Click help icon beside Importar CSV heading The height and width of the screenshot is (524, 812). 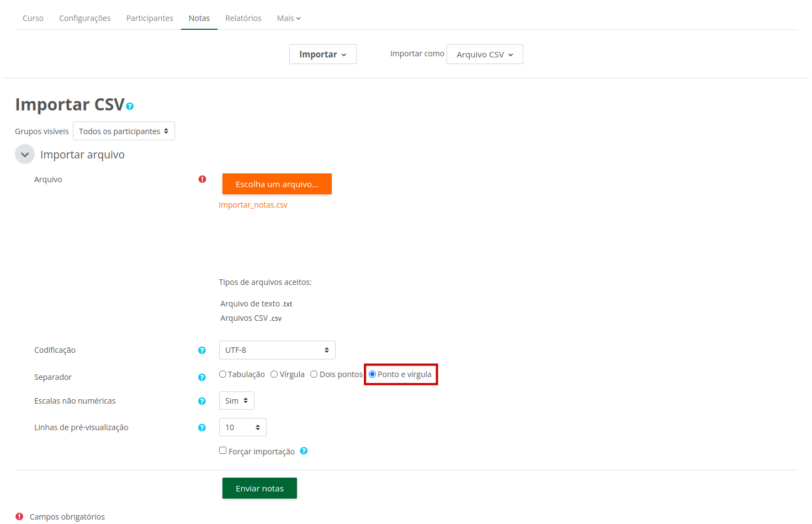click(x=130, y=106)
